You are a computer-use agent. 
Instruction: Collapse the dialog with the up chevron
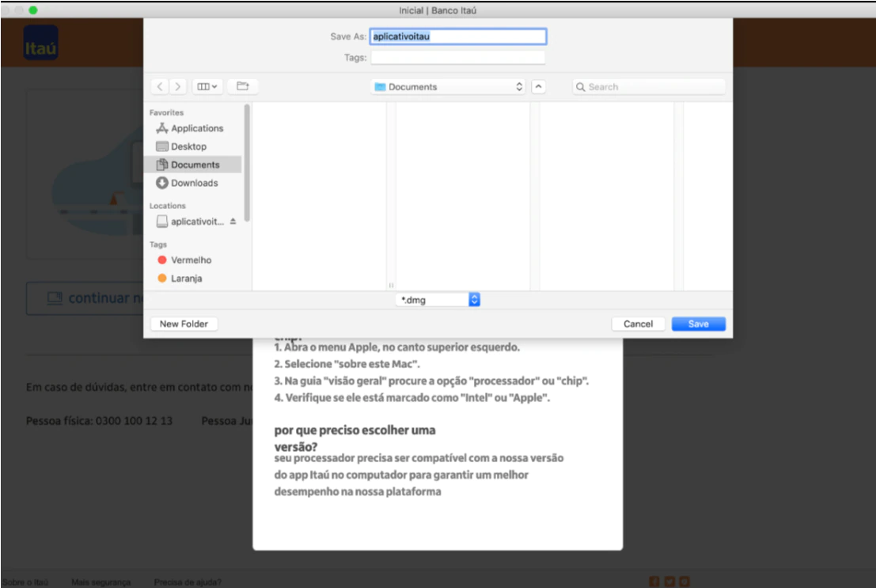[539, 86]
